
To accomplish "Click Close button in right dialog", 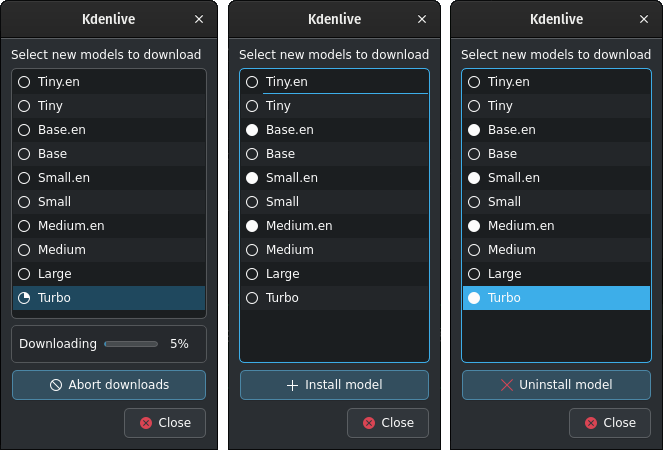I will pyautogui.click(x=610, y=423).
